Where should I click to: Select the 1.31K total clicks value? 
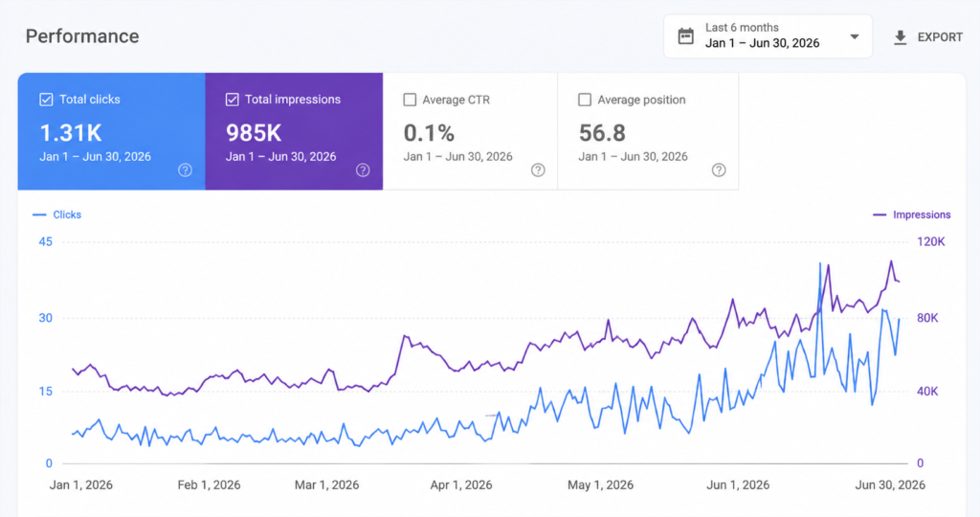[71, 133]
